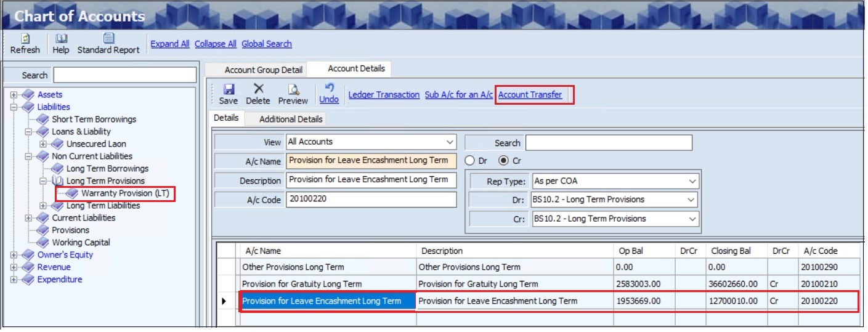
Task: Click the Delete X icon
Action: 258,89
